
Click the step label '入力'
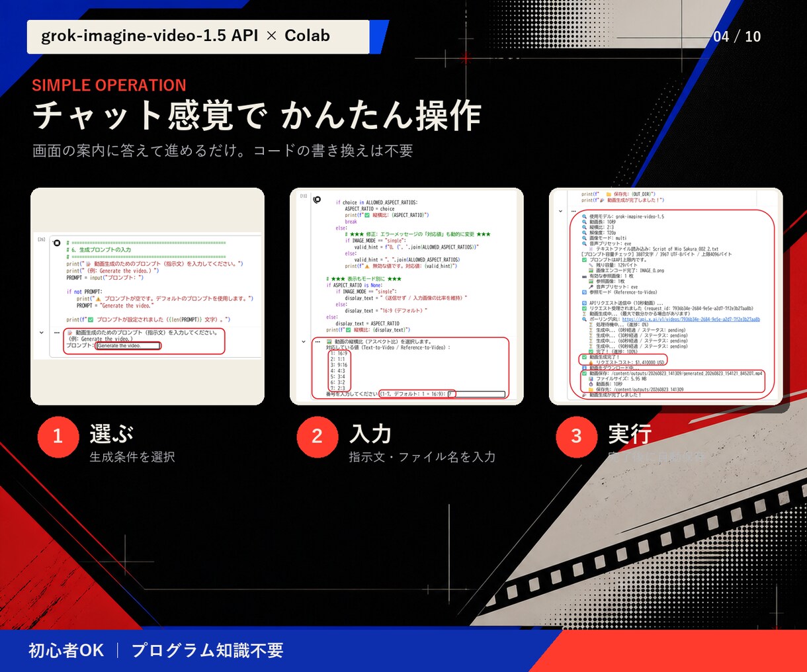pyautogui.click(x=370, y=434)
